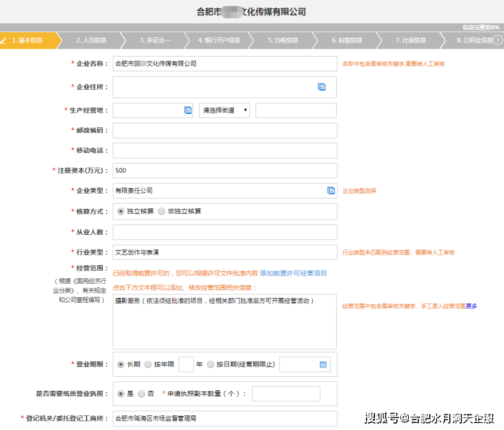Choose 是 for paper business license
Screen dimensions: 504x430
[120, 394]
